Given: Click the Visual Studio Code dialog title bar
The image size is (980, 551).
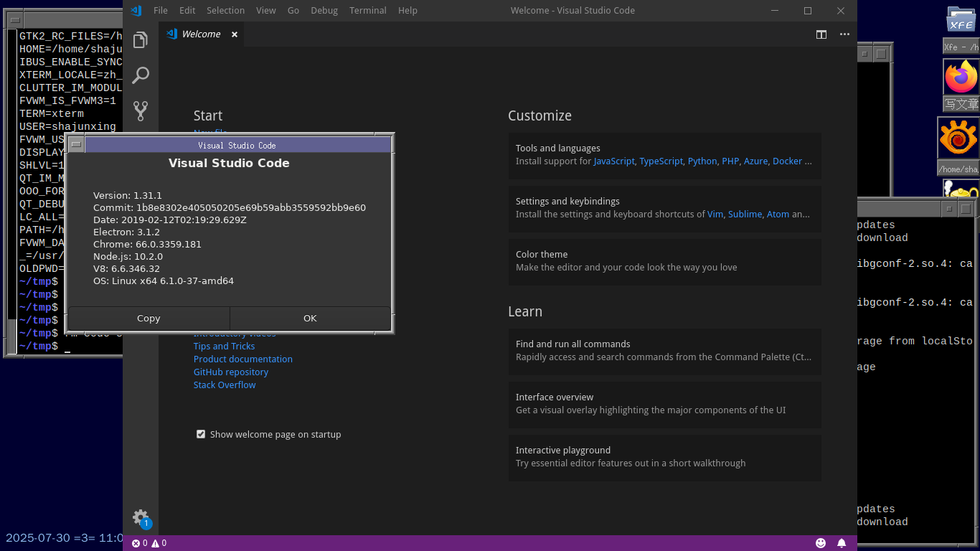Looking at the screenshot, I should click(237, 145).
